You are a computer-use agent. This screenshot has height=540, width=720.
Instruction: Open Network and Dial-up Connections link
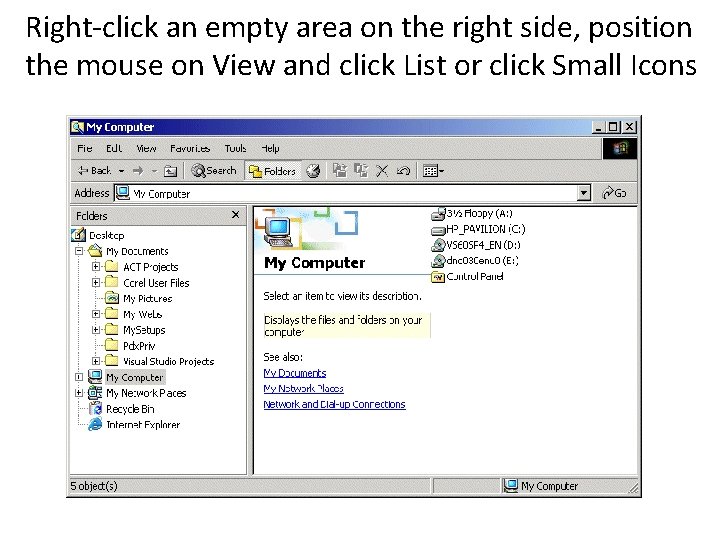pos(334,404)
